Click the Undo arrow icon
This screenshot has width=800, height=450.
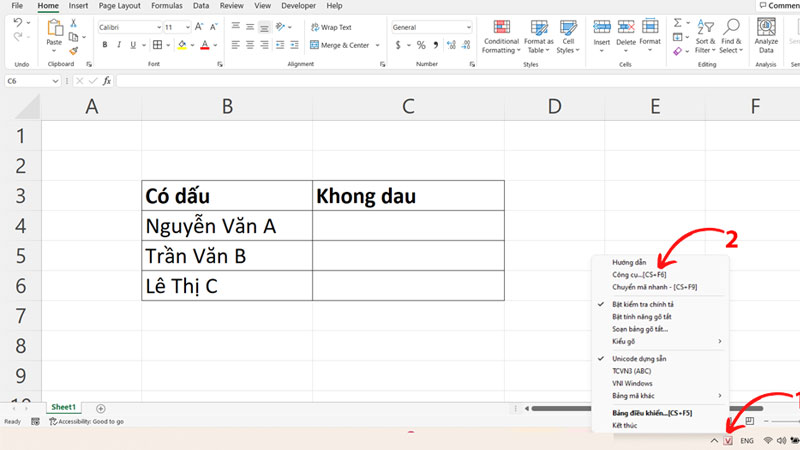18,22
